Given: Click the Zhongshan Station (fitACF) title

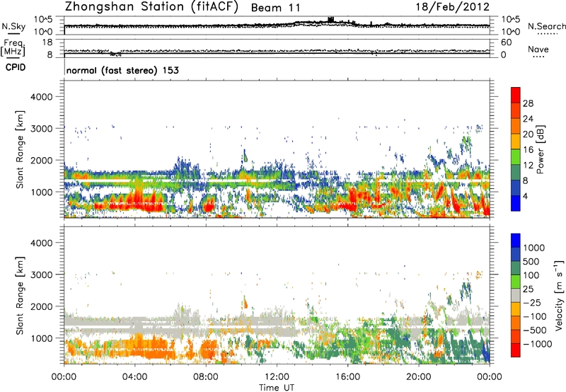Looking at the screenshot, I should pyautogui.click(x=151, y=7).
